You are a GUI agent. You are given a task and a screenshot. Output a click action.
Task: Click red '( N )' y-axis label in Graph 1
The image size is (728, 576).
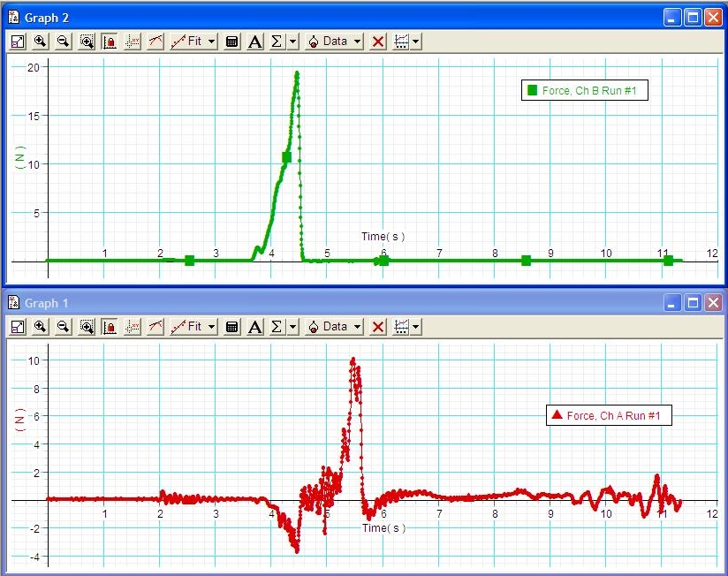20,420
